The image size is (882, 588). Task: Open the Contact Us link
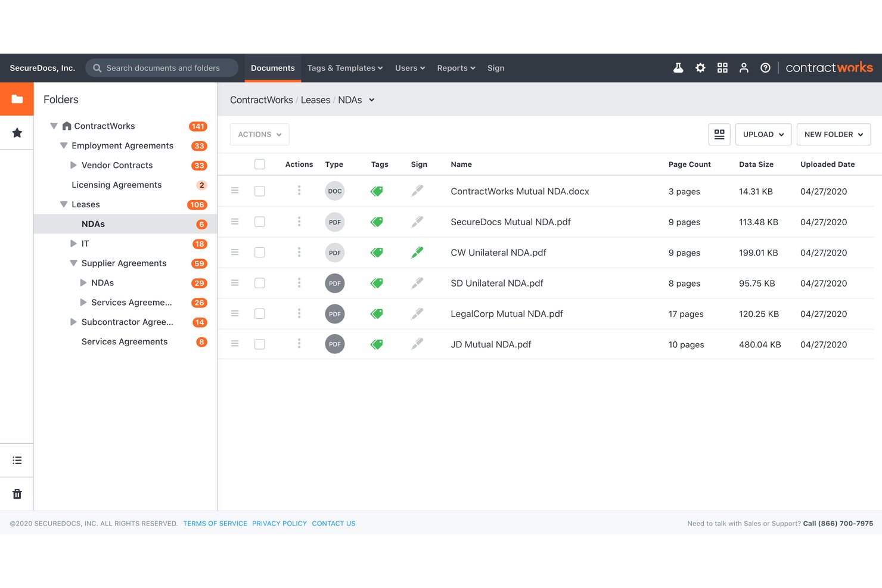[334, 524]
